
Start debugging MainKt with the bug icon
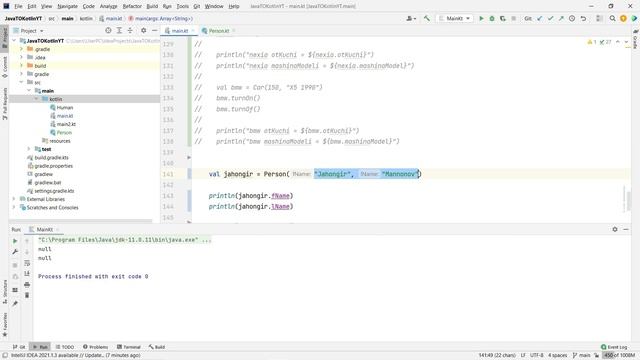[x=492, y=18]
